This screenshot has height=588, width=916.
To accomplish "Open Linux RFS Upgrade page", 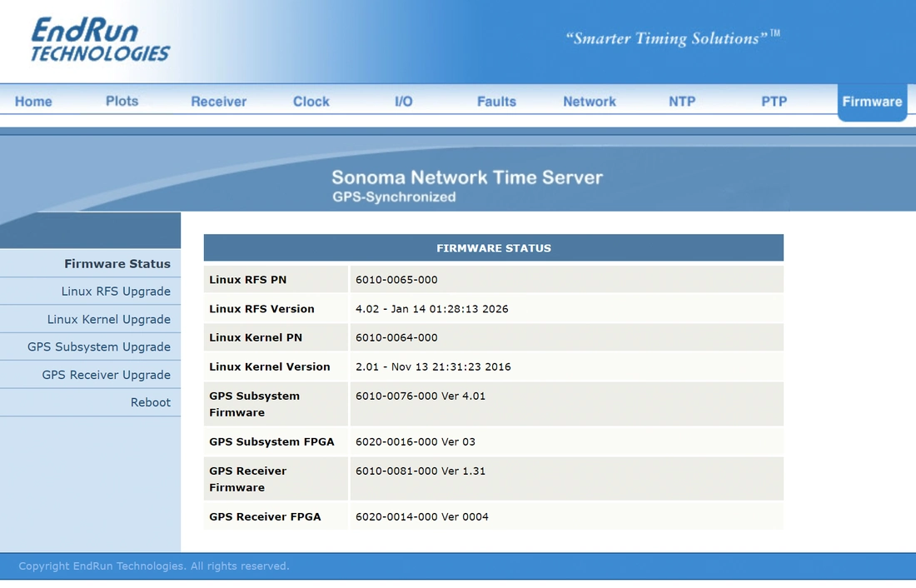I will pyautogui.click(x=116, y=291).
